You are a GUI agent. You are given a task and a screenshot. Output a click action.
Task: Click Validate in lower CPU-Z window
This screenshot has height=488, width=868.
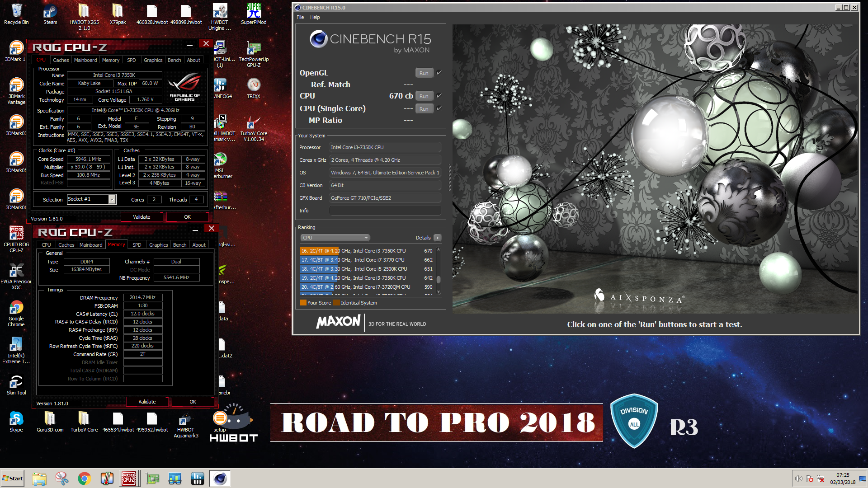[147, 402]
